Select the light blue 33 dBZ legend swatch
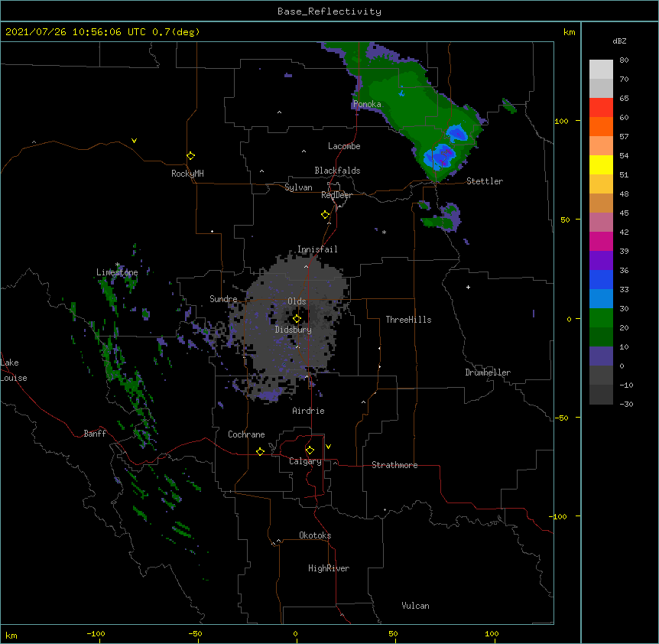This screenshot has height=644, width=659. (601, 298)
